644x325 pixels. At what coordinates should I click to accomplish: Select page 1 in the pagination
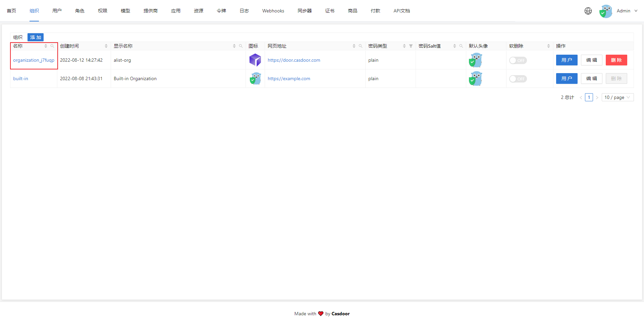(x=589, y=97)
